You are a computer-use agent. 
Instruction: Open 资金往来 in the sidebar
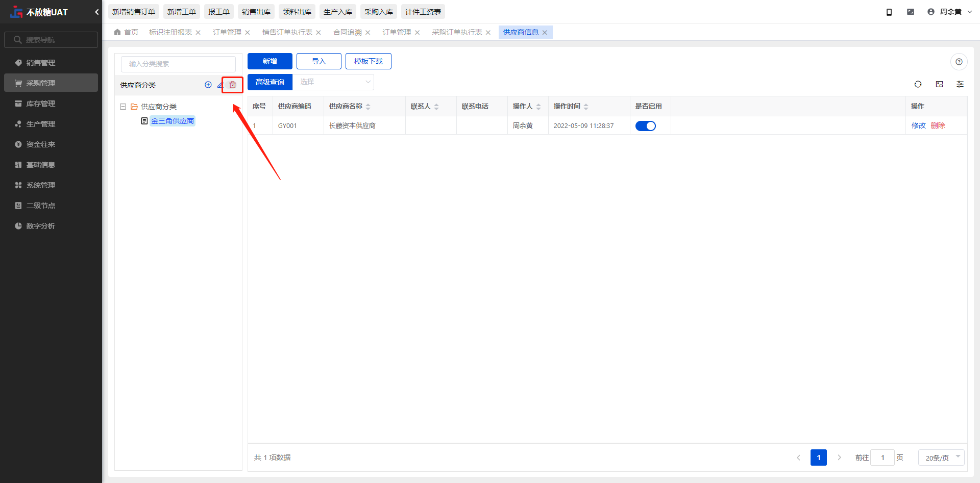(51, 144)
